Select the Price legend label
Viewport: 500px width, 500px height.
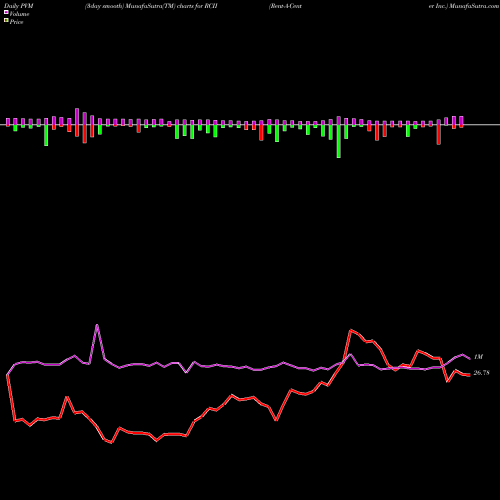(16, 22)
